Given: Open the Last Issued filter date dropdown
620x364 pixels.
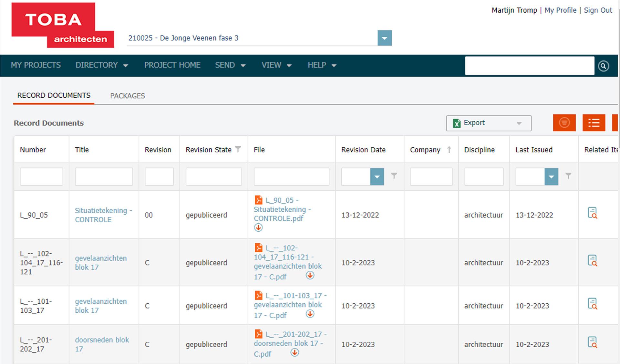Looking at the screenshot, I should (551, 177).
